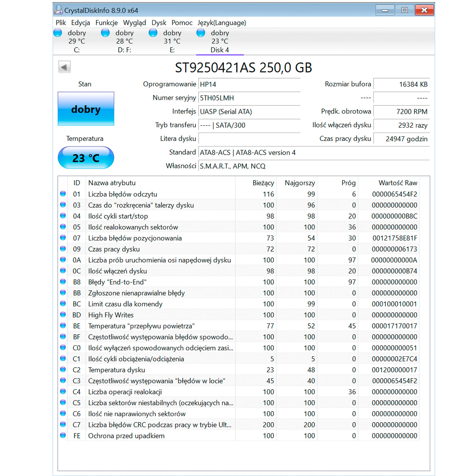Click the Tryb transferu field SATA/300
The width and height of the screenshot is (476, 476).
tap(249, 125)
